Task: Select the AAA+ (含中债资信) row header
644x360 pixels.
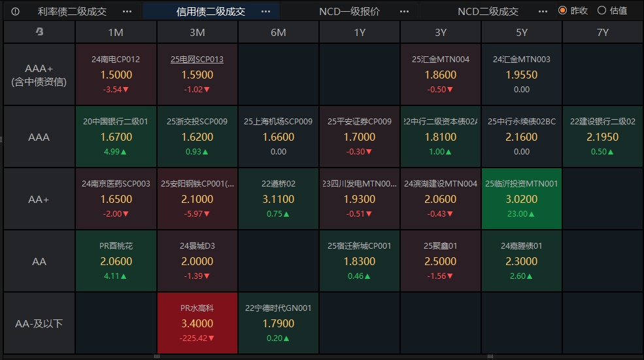Action: [x=39, y=75]
